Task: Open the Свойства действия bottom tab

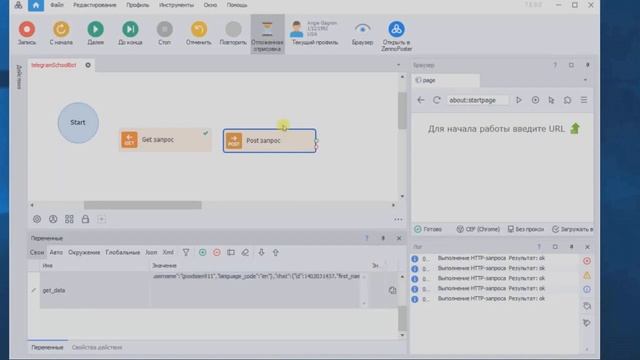Action: (97, 347)
